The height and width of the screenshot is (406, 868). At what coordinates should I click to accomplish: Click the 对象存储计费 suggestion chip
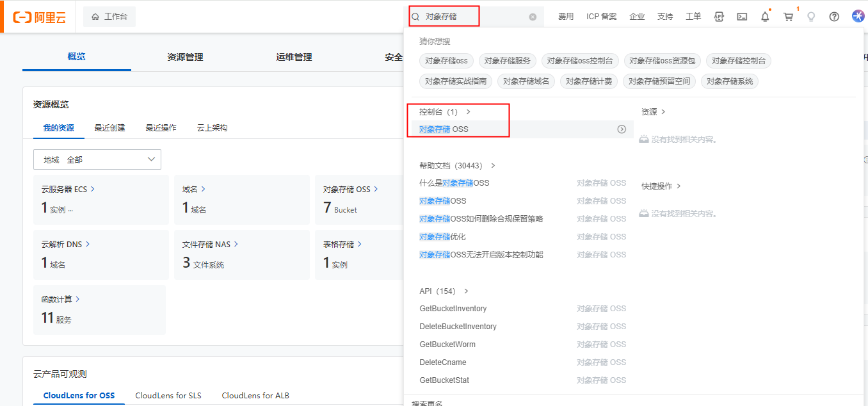point(588,81)
